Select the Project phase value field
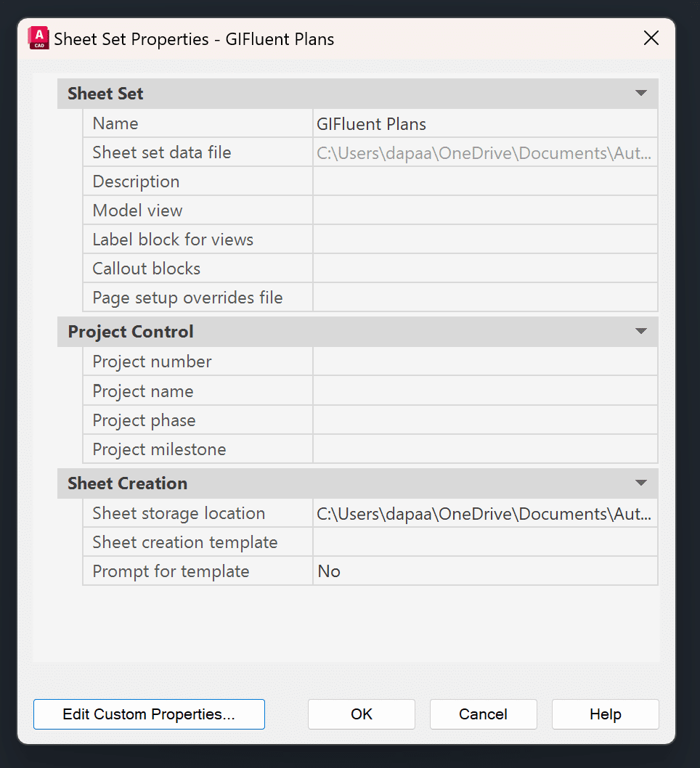700x768 pixels. [484, 420]
